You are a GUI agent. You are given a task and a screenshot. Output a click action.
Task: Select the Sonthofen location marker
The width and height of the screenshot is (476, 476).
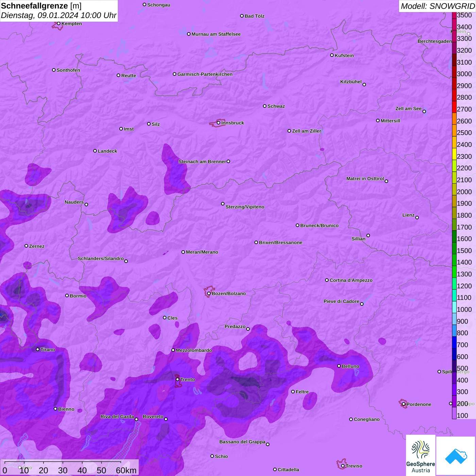pyautogui.click(x=54, y=70)
